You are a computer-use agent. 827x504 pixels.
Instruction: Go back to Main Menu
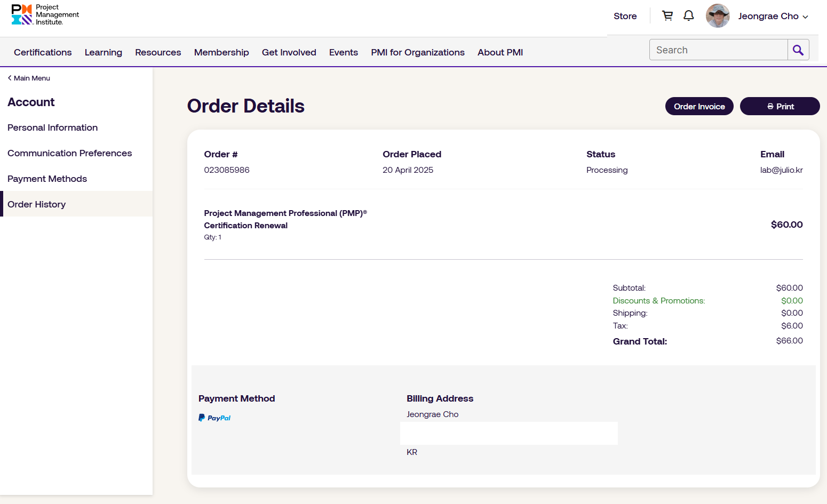click(x=29, y=78)
